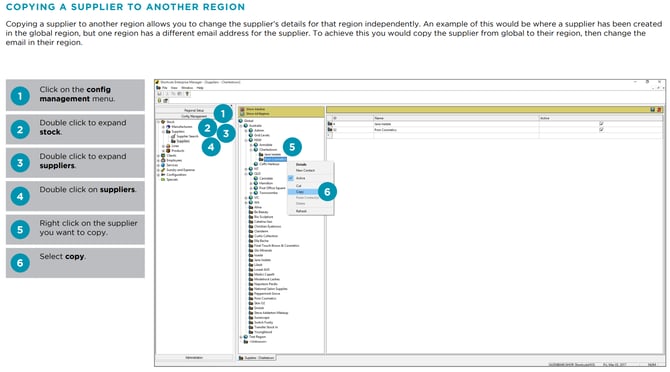Expand the Employees node in the left tree
This screenshot has width=670, height=372.
coord(159,160)
